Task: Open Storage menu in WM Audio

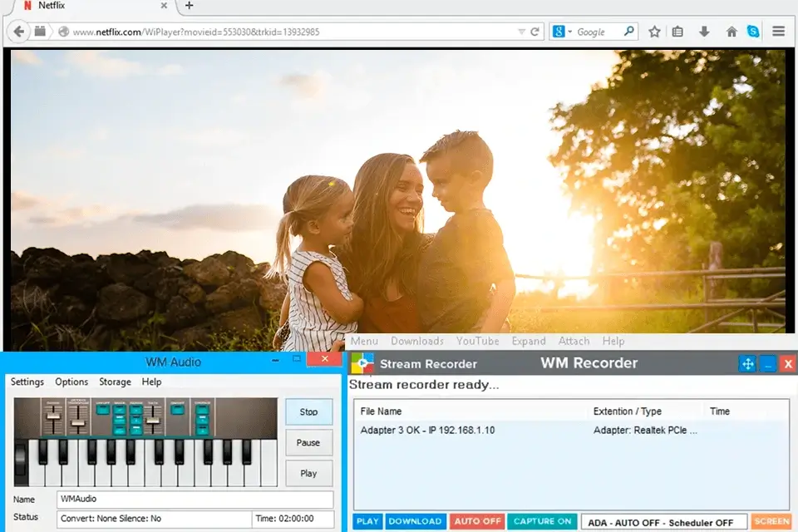Action: (x=115, y=382)
